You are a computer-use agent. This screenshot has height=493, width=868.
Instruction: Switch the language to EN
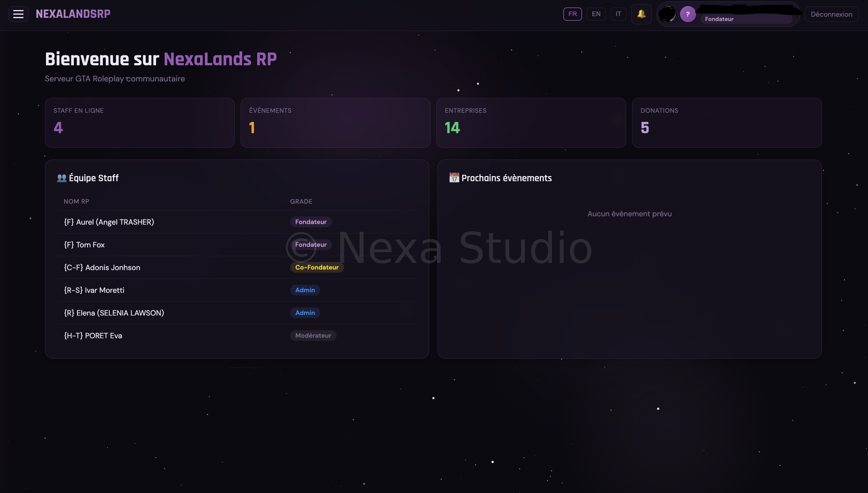coord(596,14)
